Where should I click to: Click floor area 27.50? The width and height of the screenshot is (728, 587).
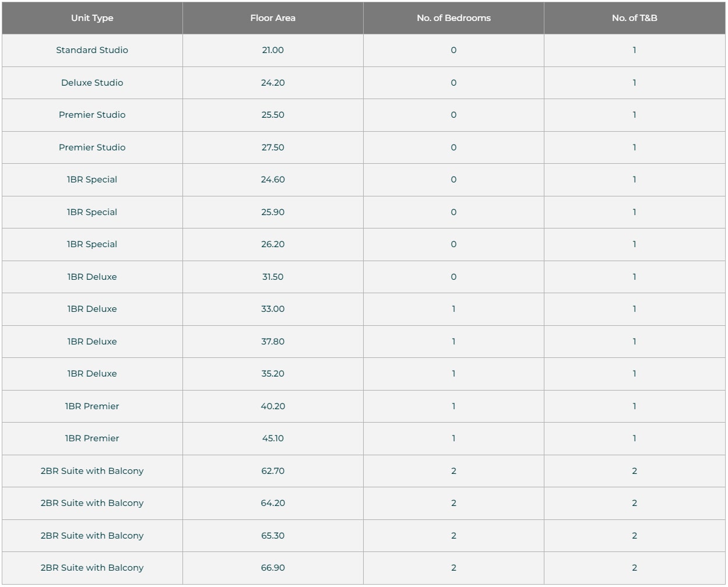[x=273, y=147]
